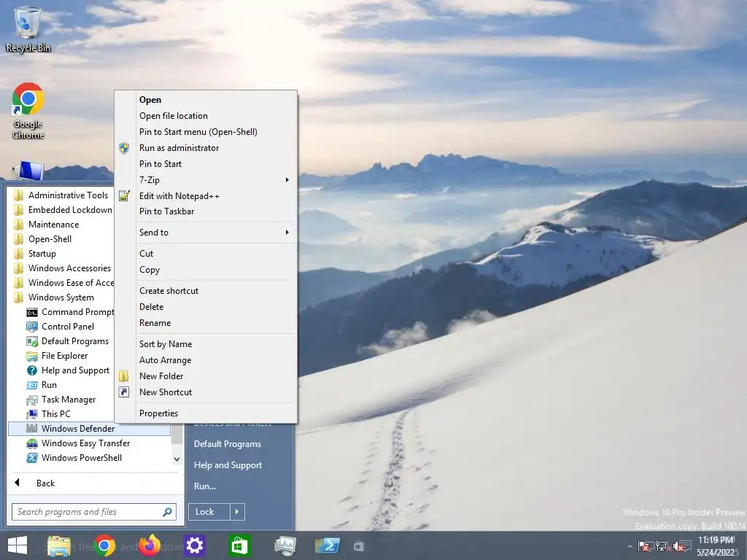747x560 pixels.
Task: Expand the Send to submenu arrow
Action: pyautogui.click(x=287, y=232)
